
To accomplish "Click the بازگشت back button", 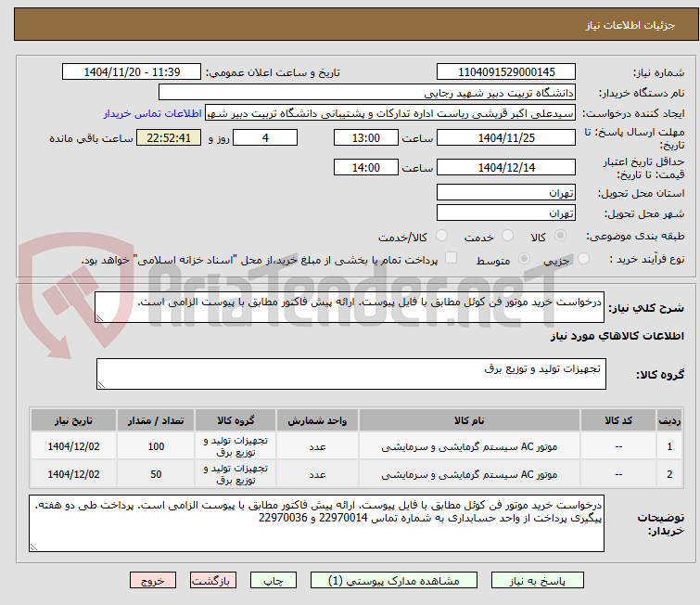I will coord(213,581).
